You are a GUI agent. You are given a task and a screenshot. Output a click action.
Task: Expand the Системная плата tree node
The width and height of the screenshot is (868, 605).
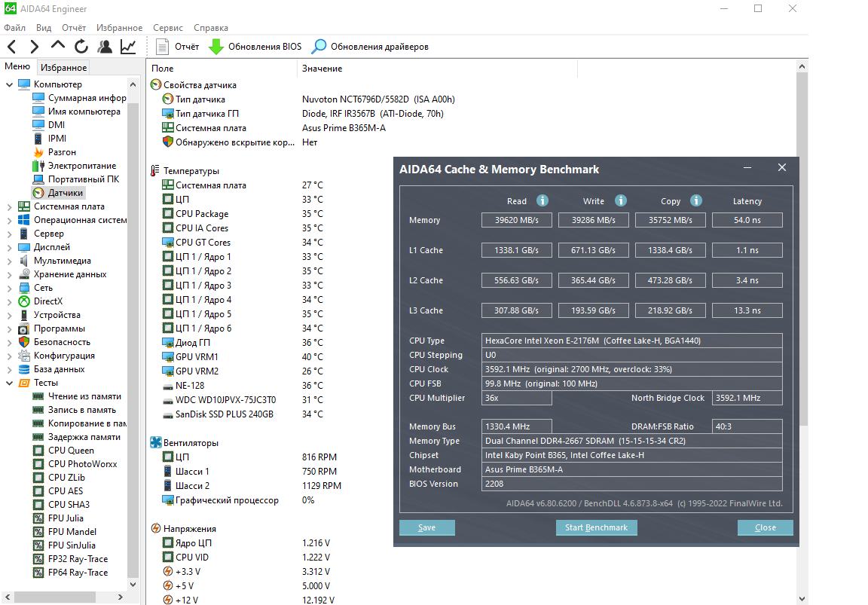pos(9,206)
